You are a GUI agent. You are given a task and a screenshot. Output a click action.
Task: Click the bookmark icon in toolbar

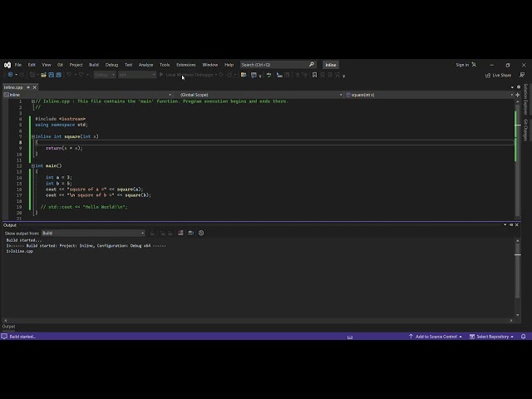[314, 75]
